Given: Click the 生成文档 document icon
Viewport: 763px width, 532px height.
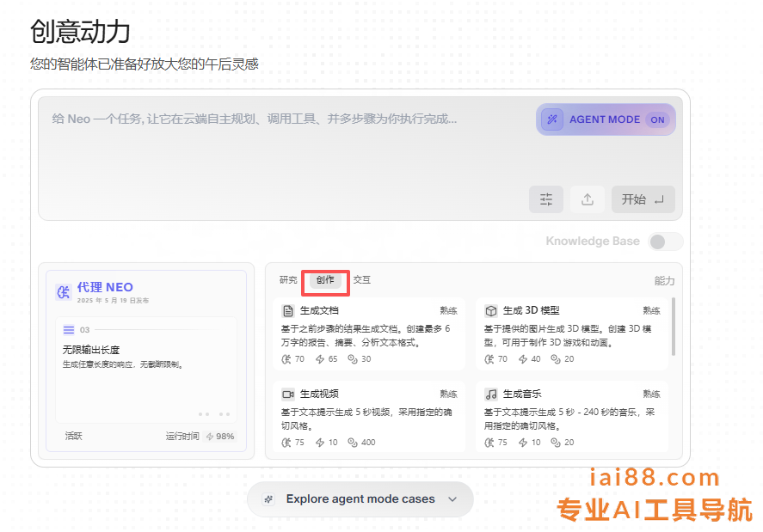Looking at the screenshot, I should [x=288, y=310].
